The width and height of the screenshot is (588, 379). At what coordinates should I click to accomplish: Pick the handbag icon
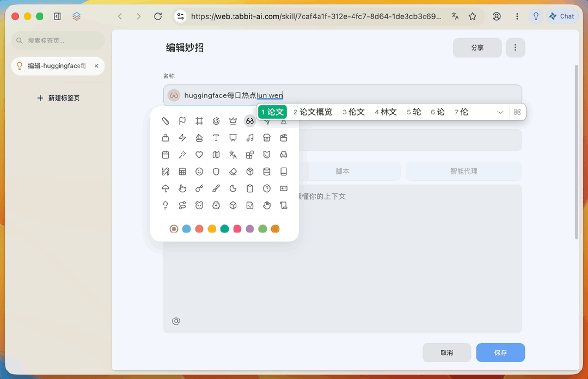pos(166,138)
